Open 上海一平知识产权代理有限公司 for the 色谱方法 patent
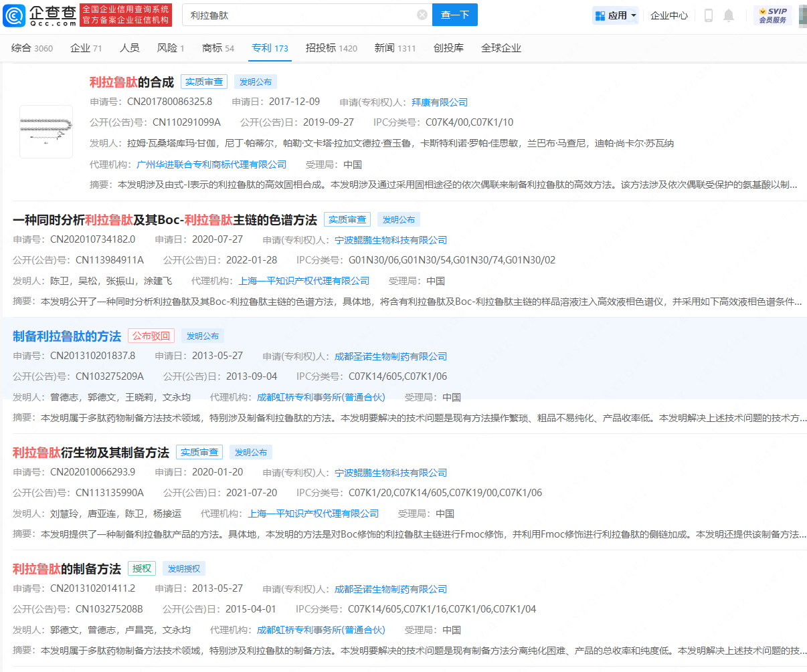This screenshot has height=672, width=807. coord(304,281)
